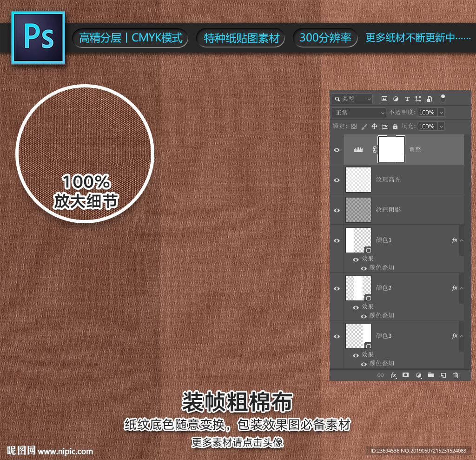Select the 颜色1 layer thumbnail
The height and width of the screenshot is (460, 476).
[x=358, y=240]
